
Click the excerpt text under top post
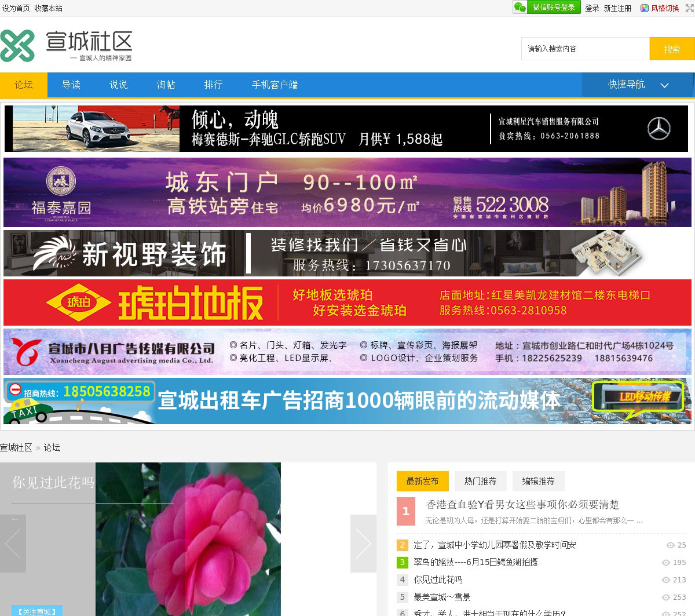click(x=534, y=520)
